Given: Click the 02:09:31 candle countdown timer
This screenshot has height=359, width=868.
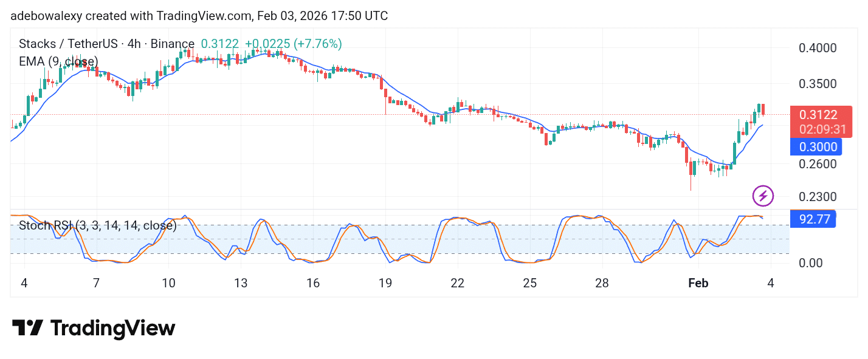Looking at the screenshot, I should (x=822, y=129).
